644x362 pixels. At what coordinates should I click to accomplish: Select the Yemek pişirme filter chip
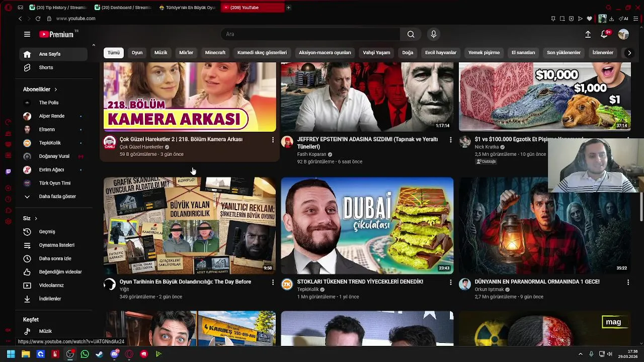click(x=484, y=53)
